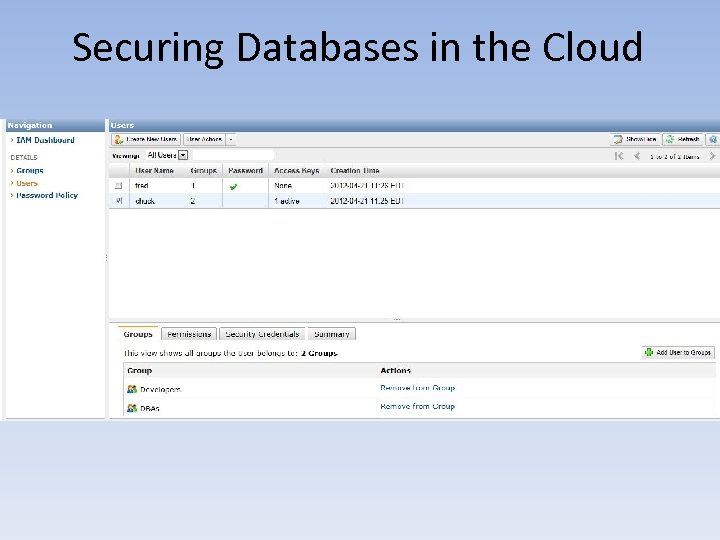Open Users in navigation panel
This screenshot has height=540, width=720.
[x=27, y=183]
